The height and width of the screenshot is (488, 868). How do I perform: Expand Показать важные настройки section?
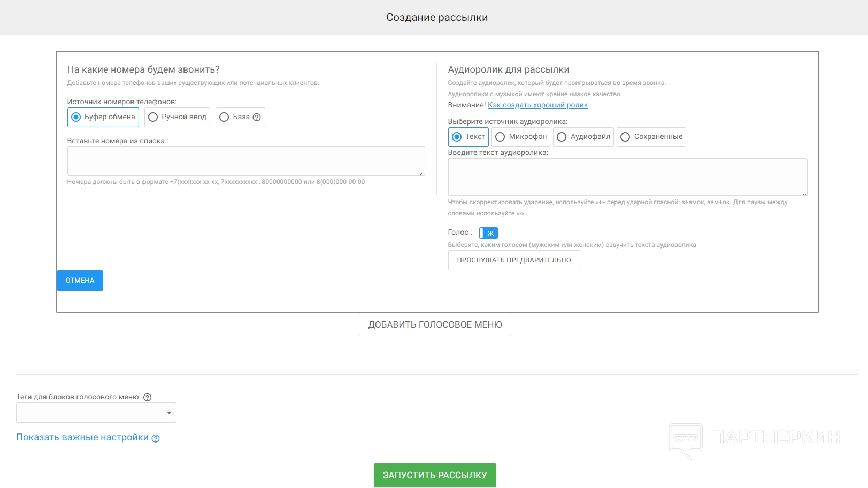pyautogui.click(x=82, y=437)
